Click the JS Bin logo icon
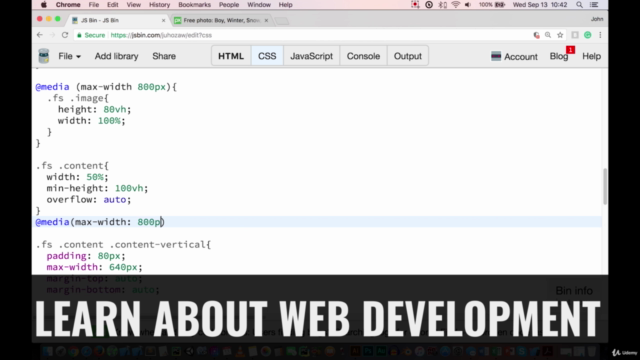This screenshot has width=640, height=360. point(44,56)
